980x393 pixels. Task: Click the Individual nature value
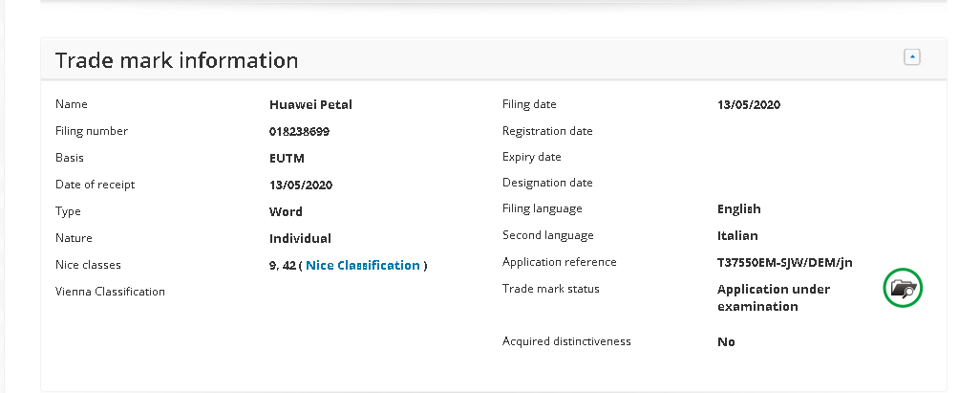click(300, 238)
